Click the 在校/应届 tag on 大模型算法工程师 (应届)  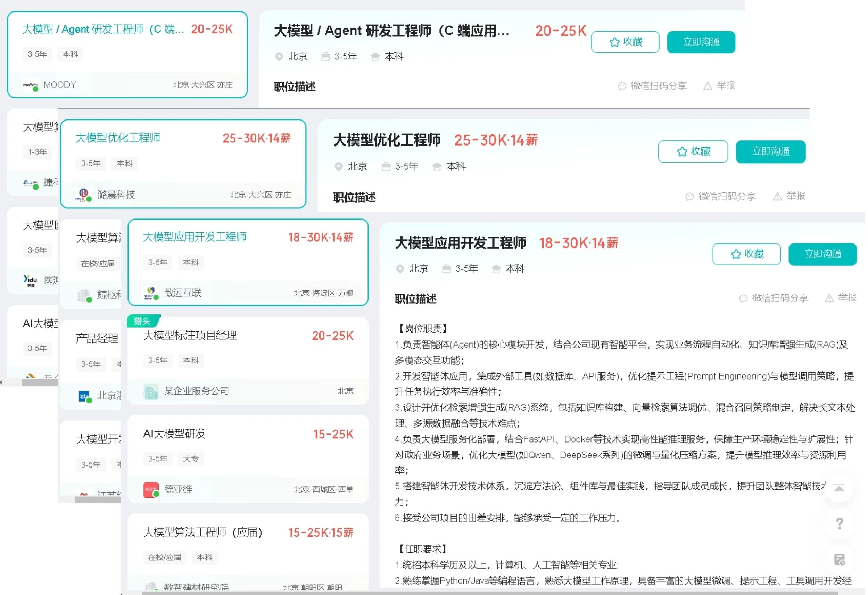click(x=164, y=557)
